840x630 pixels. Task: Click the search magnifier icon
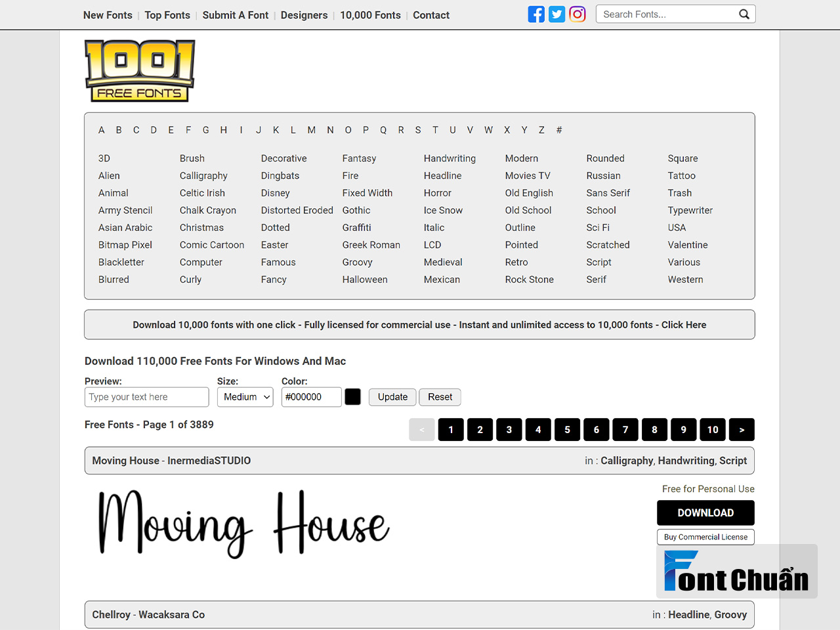pos(744,14)
